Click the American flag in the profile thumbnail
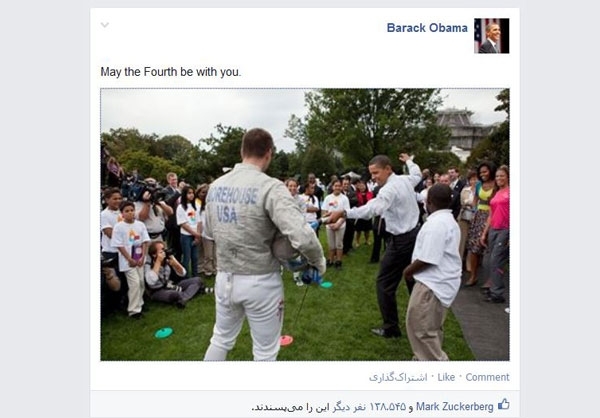Image resolution: width=600 pixels, height=418 pixels. pyautogui.click(x=478, y=34)
